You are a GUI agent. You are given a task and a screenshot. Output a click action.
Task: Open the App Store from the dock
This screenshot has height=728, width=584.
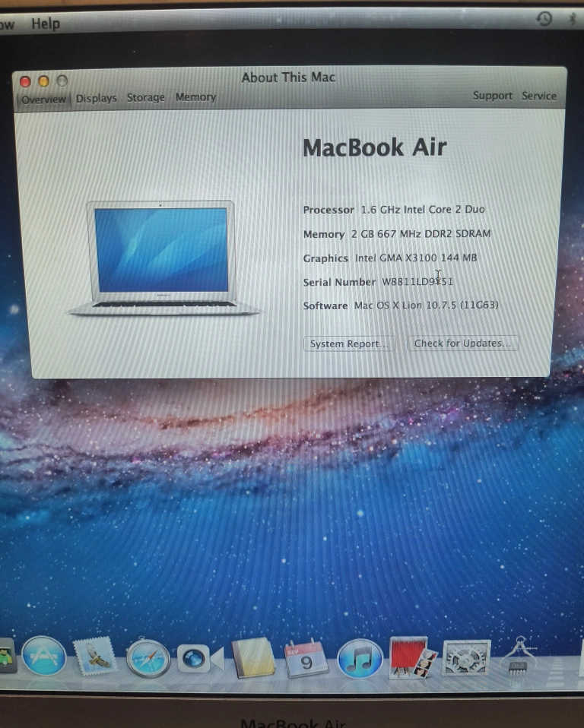tap(43, 655)
